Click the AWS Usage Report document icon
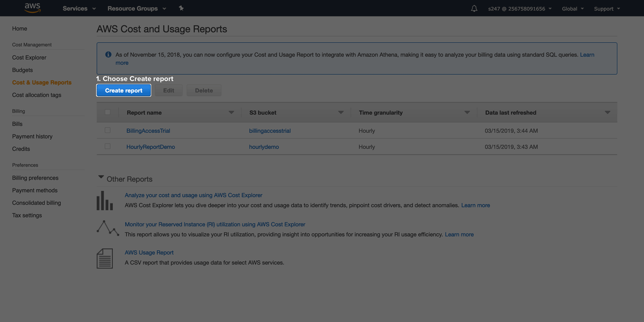This screenshot has height=322, width=644. [105, 258]
